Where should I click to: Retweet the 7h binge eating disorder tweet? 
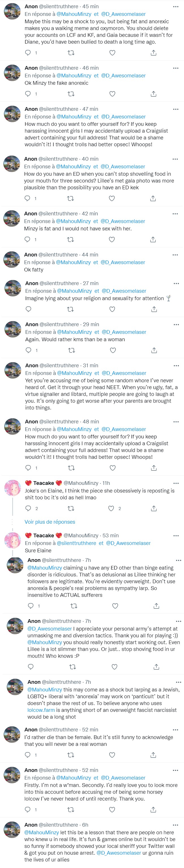coord(74,606)
